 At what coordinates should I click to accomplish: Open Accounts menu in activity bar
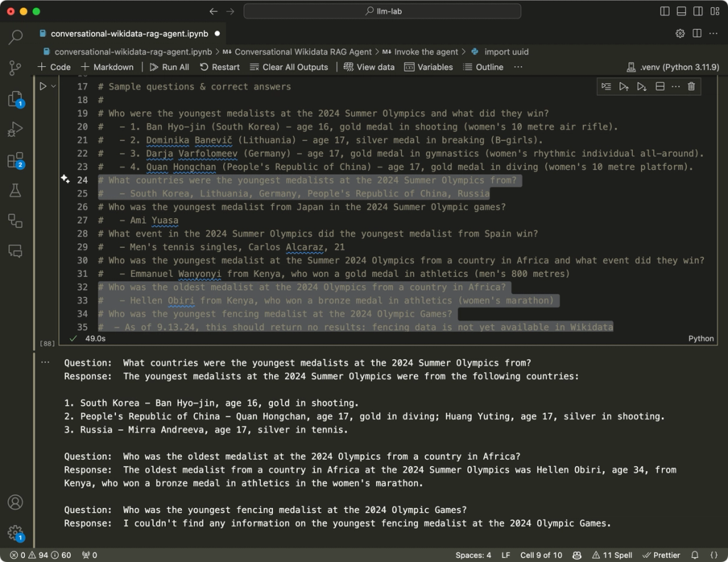coord(16,502)
